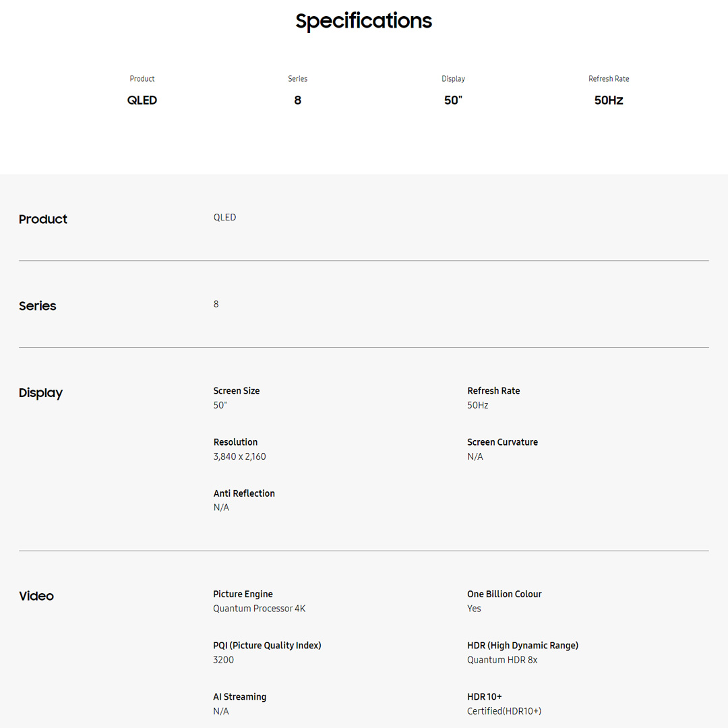
Task: Click the Series 8 summary value
Action: tap(297, 100)
